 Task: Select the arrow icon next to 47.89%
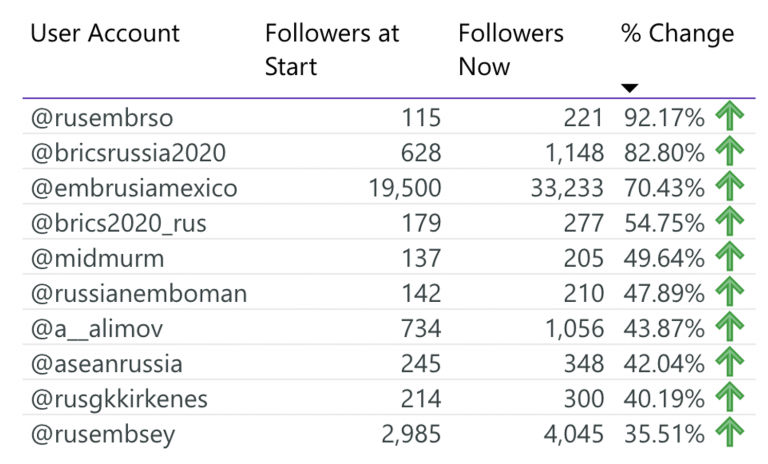point(729,292)
